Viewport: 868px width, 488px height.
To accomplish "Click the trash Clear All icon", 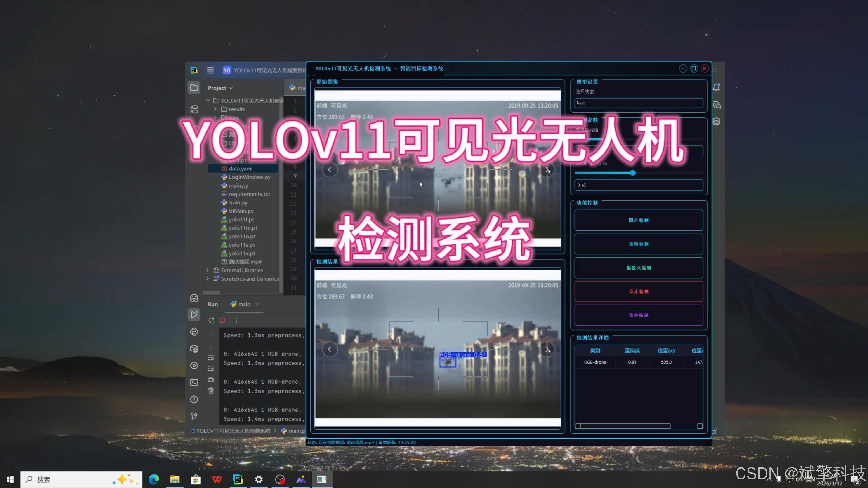I will (211, 391).
